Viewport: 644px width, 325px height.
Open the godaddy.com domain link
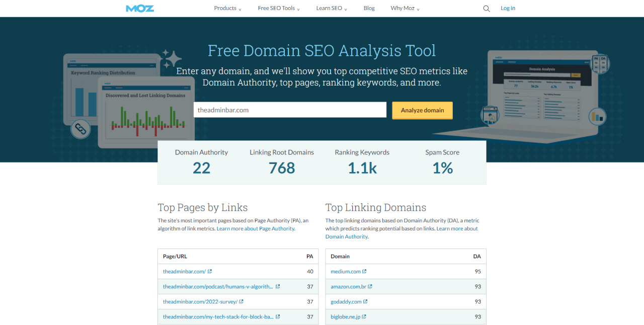coord(346,301)
